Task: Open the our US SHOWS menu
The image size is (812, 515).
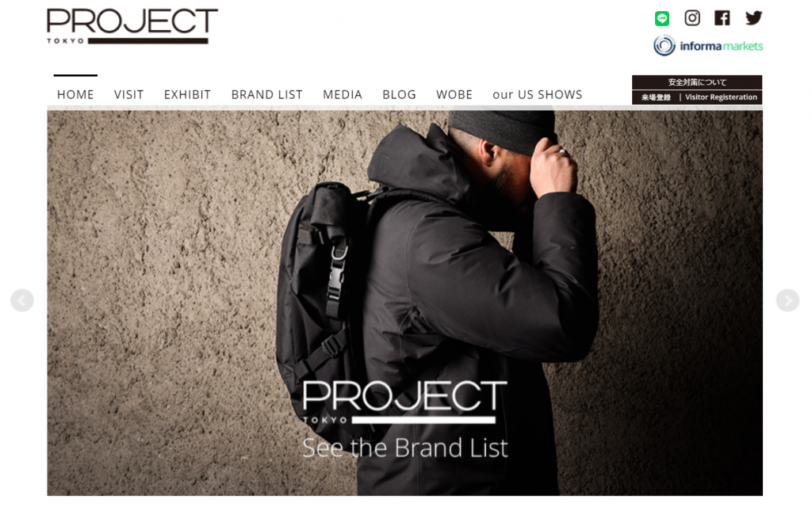Action: point(538,95)
